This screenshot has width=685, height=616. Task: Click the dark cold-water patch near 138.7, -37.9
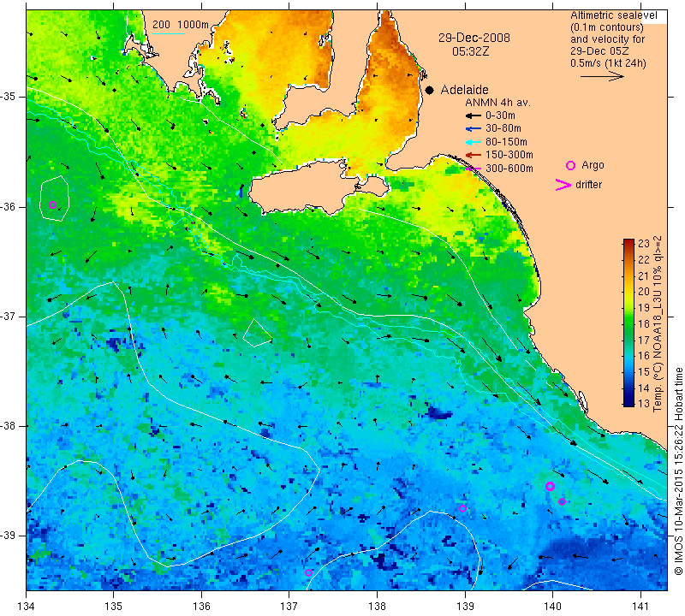tap(438, 412)
